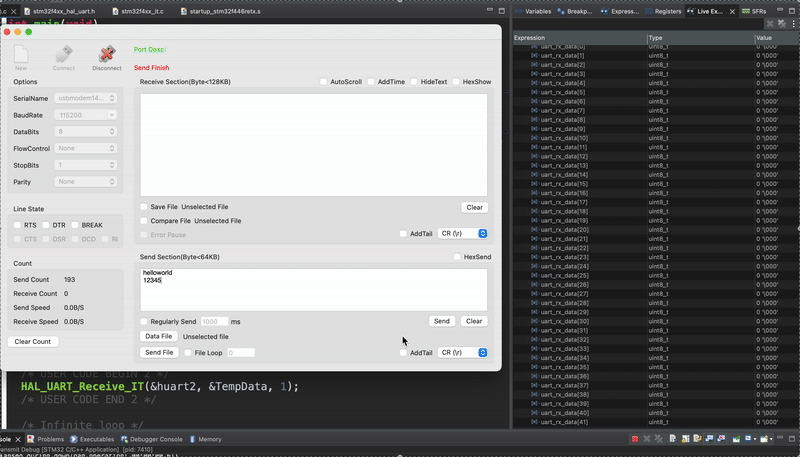Minimize the editor area
The width and height of the screenshot is (800, 457).
pos(490,10)
